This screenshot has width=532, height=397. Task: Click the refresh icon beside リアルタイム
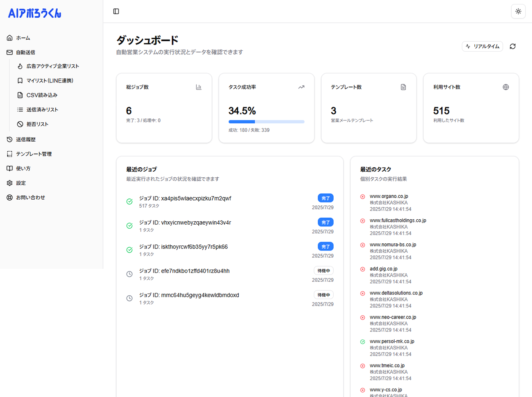513,46
